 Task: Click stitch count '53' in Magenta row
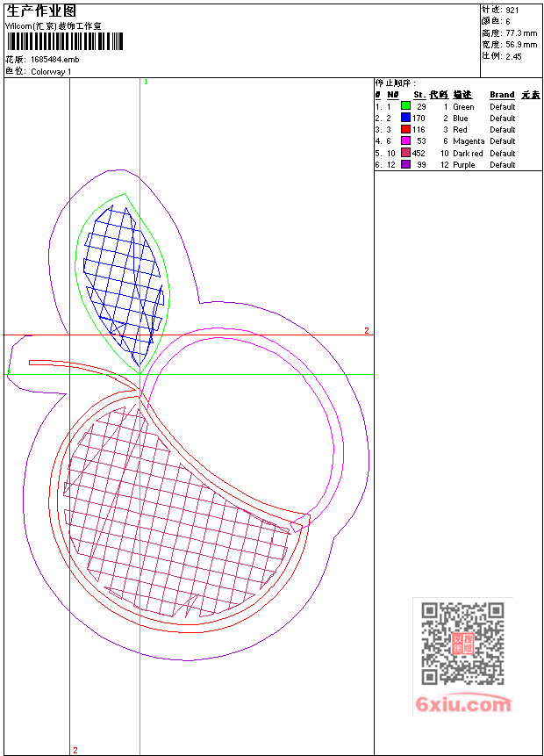click(x=421, y=141)
